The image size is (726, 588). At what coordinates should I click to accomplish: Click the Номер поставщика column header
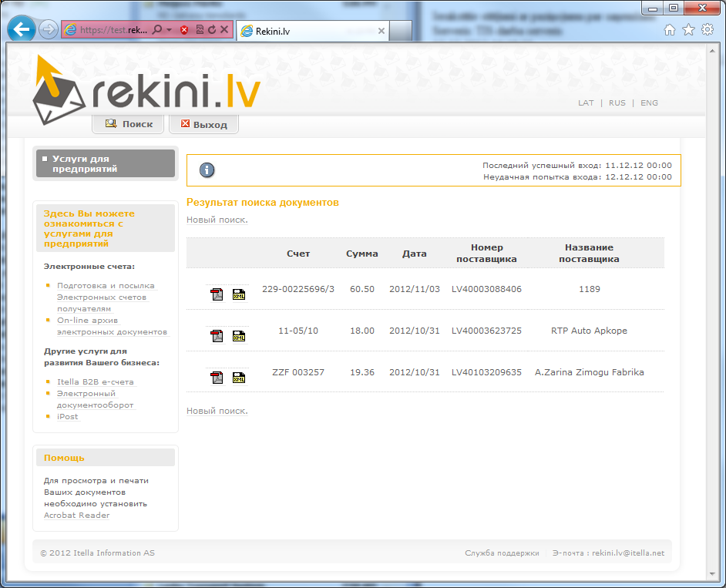(x=486, y=254)
